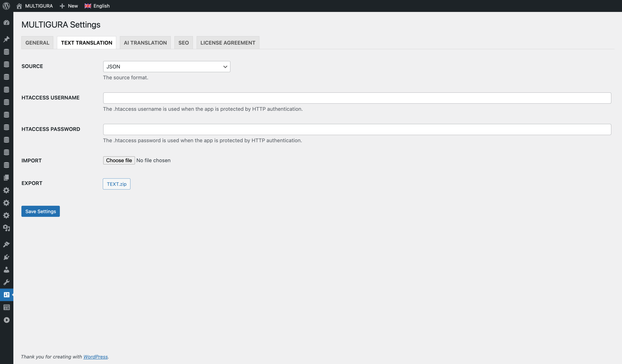Image resolution: width=622 pixels, height=364 pixels.
Task: Click the HTACCESS PASSWORD label
Action: 51,129
